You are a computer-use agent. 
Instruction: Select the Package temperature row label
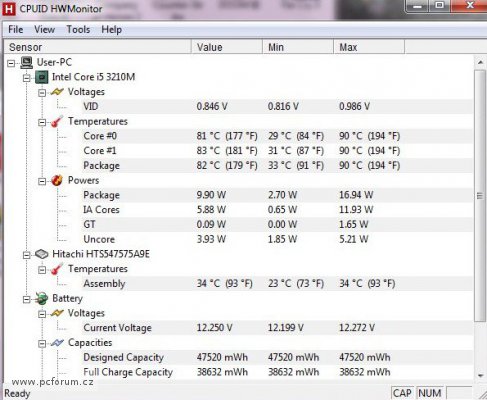(x=101, y=166)
